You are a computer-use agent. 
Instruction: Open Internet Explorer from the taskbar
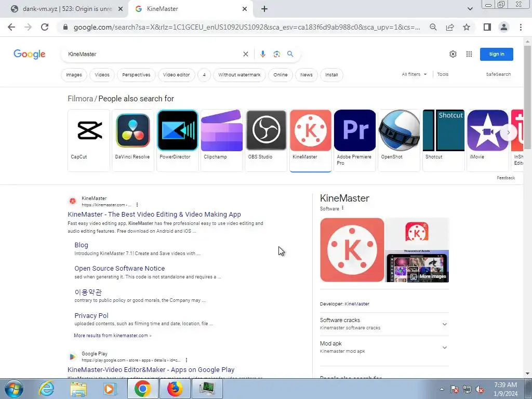[x=46, y=389]
